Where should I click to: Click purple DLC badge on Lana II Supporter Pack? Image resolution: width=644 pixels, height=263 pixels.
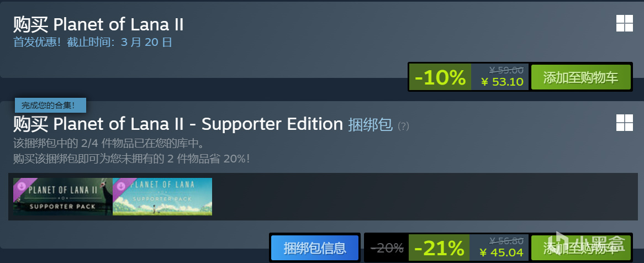[x=20, y=187]
